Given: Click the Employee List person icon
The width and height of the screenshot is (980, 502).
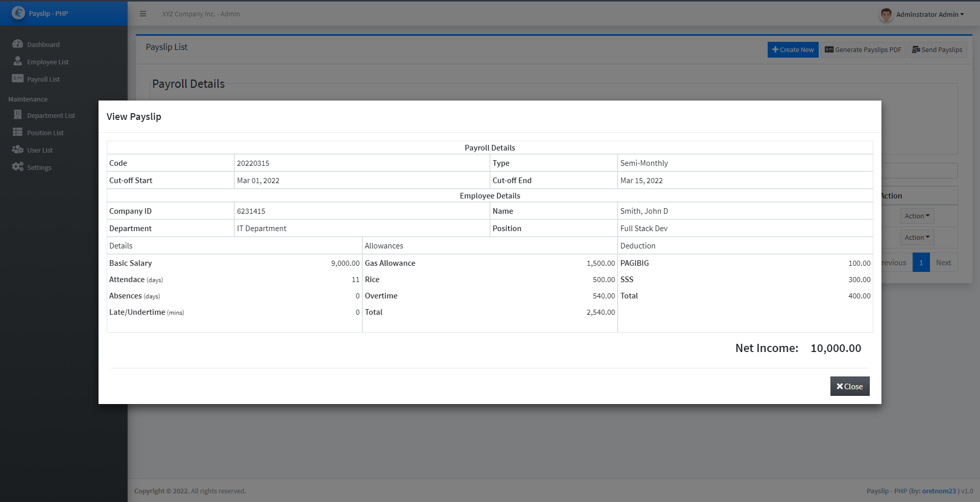Looking at the screenshot, I should click(17, 61).
